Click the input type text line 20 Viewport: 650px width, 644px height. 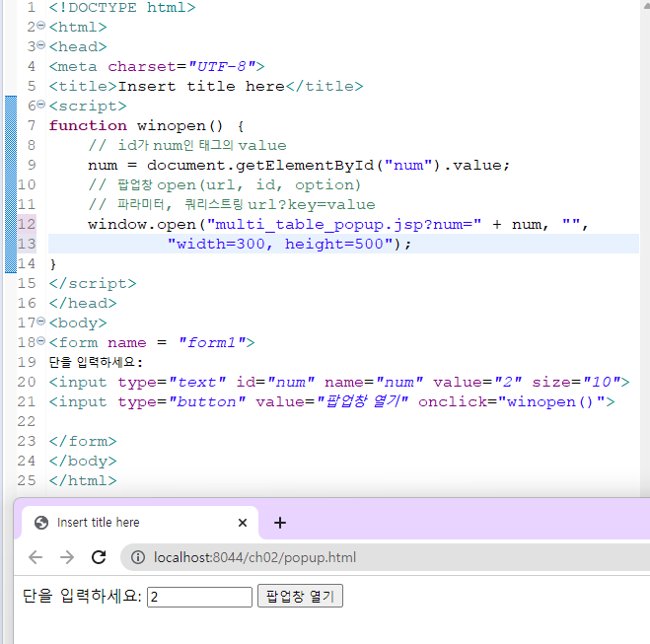pyautogui.click(x=339, y=382)
